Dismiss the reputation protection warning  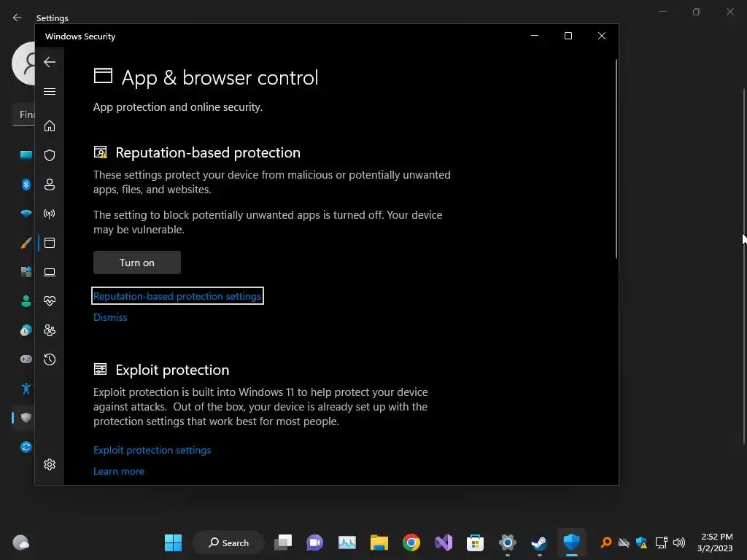coord(110,317)
